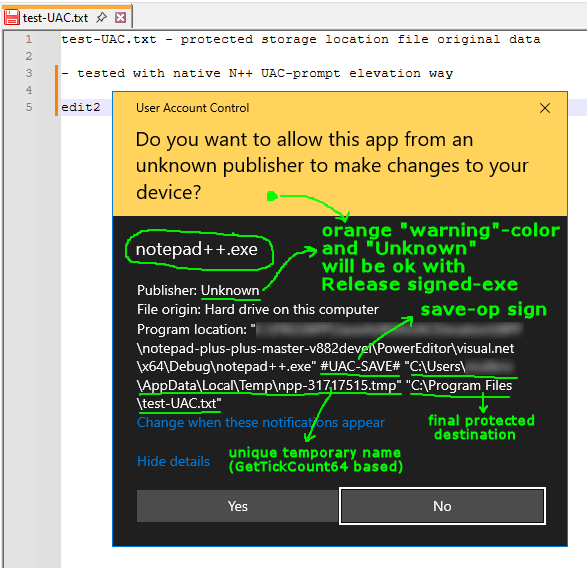This screenshot has height=568, width=587.
Task: Click the text 'edit2' on line 5
Action: [81, 107]
